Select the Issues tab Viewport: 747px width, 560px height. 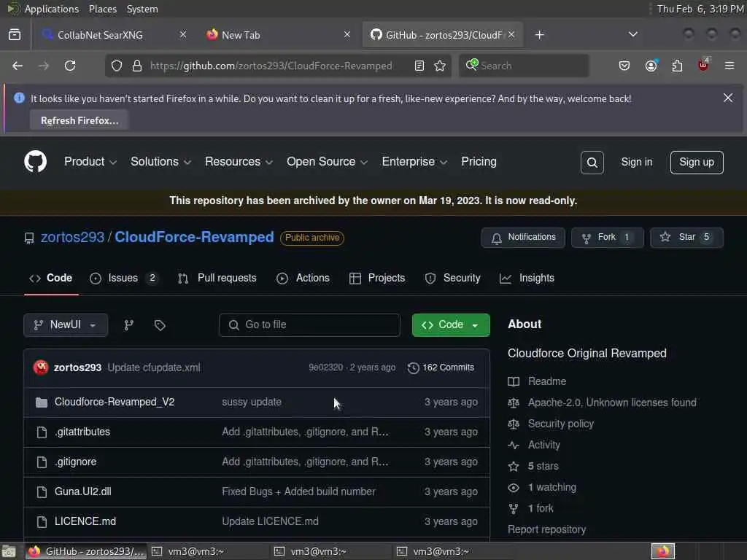coord(124,278)
